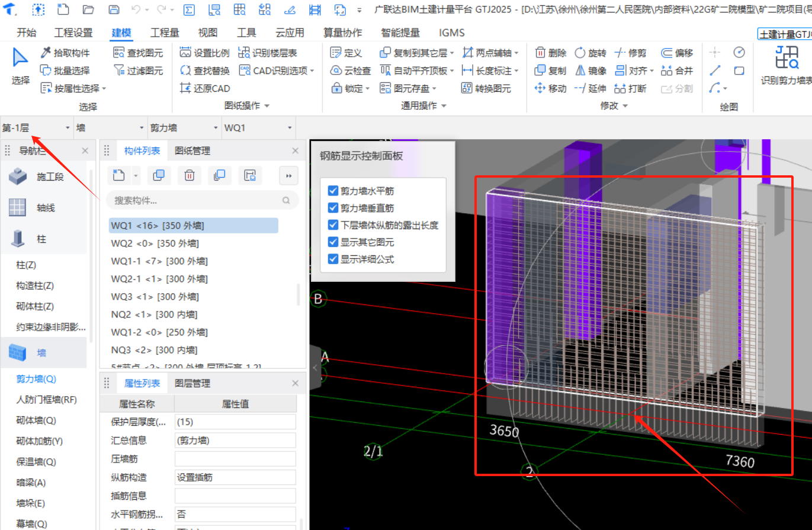812x530 pixels.
Task: Click the 选择 arrow select tool
Action: pyautogui.click(x=21, y=67)
